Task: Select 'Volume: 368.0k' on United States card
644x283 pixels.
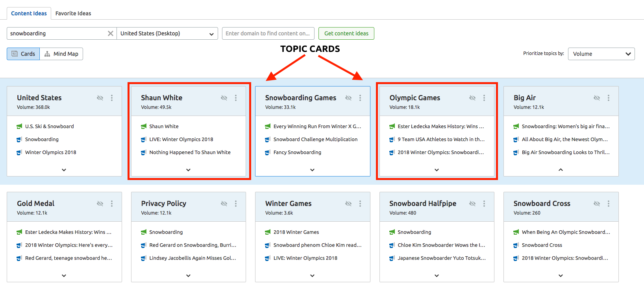Action: tap(33, 107)
